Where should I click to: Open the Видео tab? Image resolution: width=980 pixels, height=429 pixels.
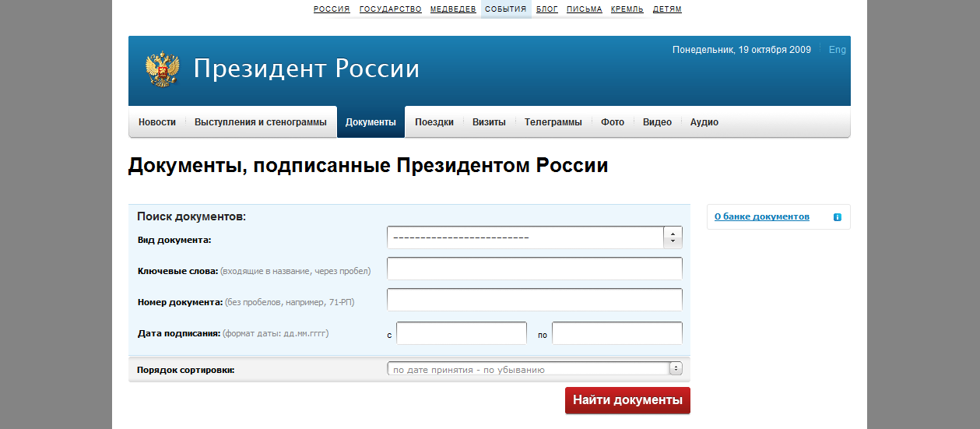657,122
